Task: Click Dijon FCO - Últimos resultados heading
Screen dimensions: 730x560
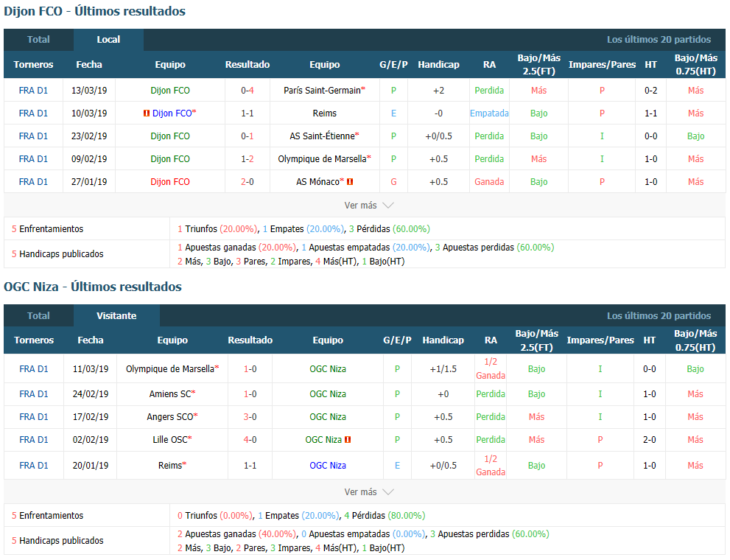Action: (x=94, y=11)
